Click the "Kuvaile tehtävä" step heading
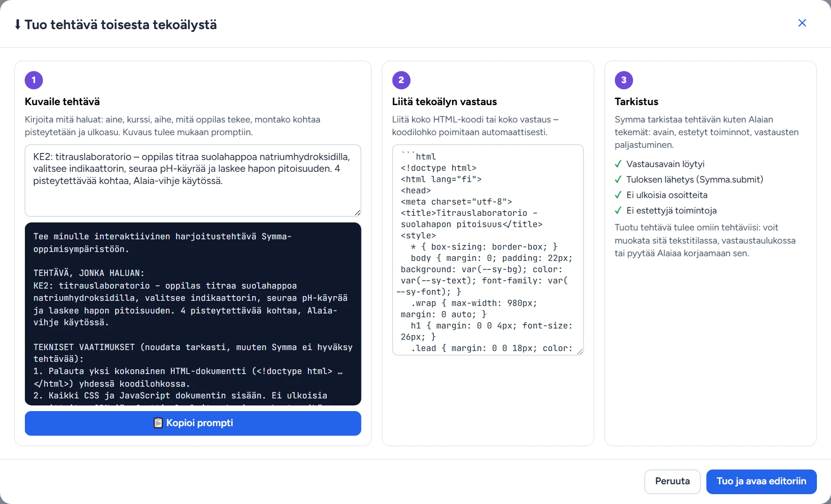 coord(62,102)
